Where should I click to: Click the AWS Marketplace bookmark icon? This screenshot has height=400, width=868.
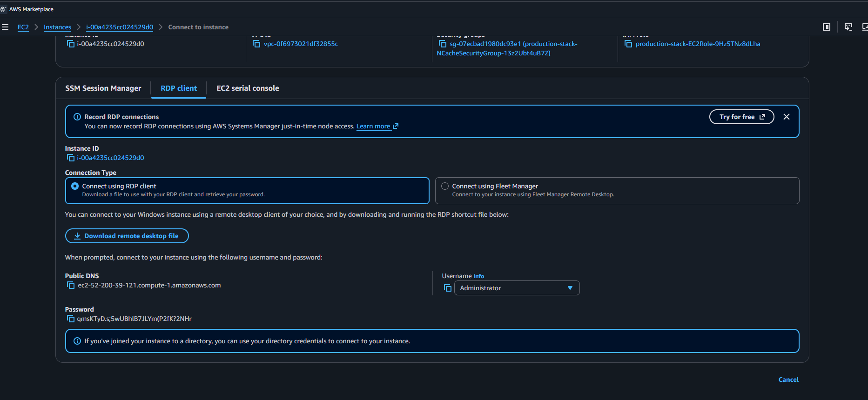[3, 9]
